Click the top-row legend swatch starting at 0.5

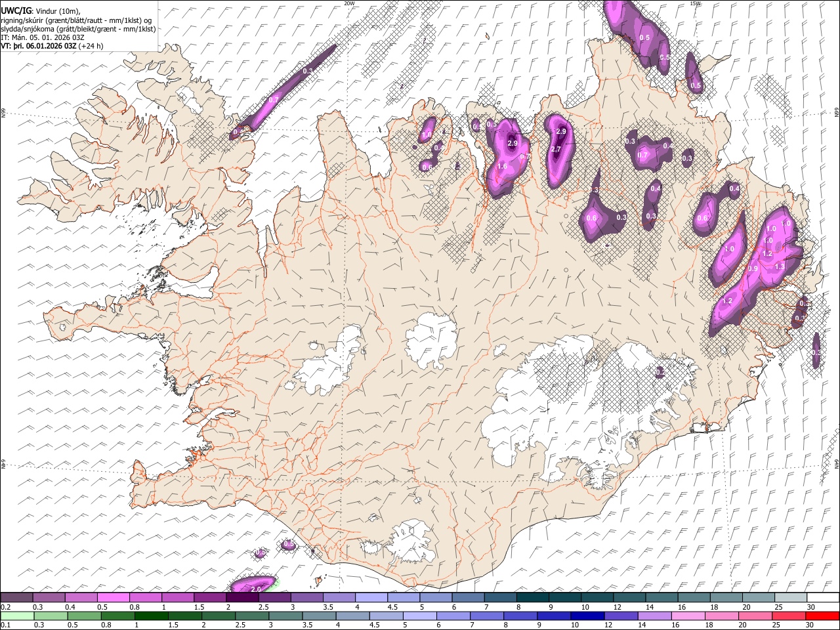[114, 598]
